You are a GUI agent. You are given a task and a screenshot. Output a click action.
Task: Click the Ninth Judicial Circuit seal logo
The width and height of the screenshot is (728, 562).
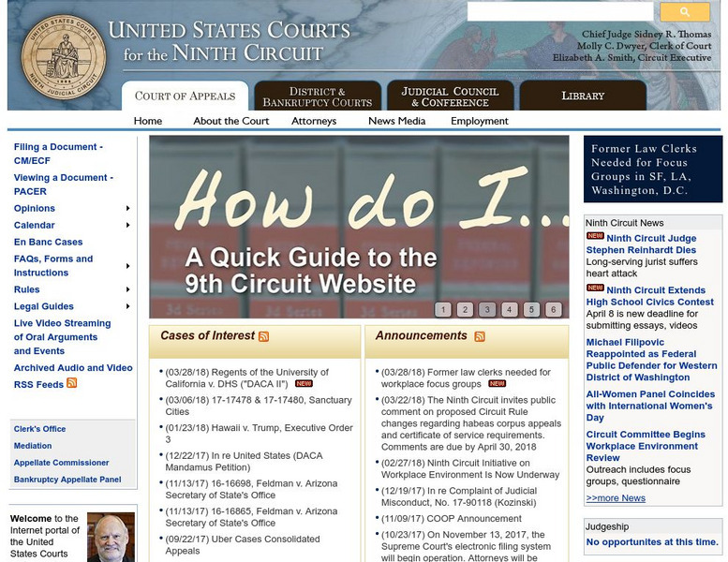coord(64,57)
